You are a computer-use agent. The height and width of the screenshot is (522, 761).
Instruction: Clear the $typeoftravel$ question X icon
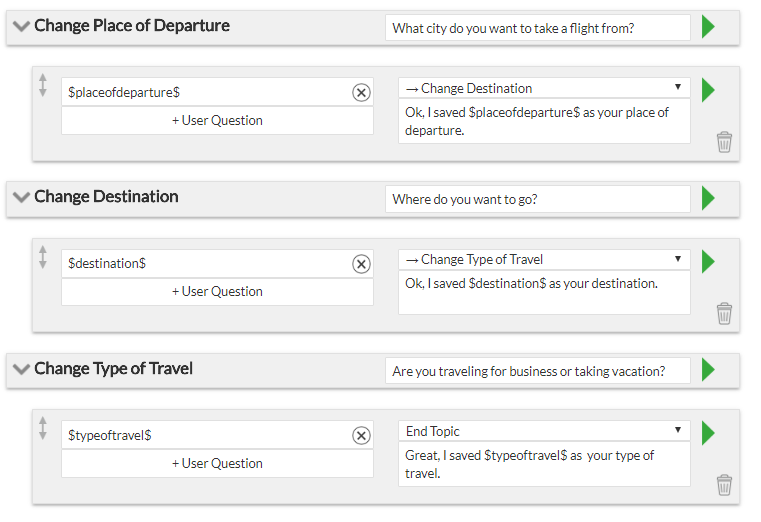(361, 435)
